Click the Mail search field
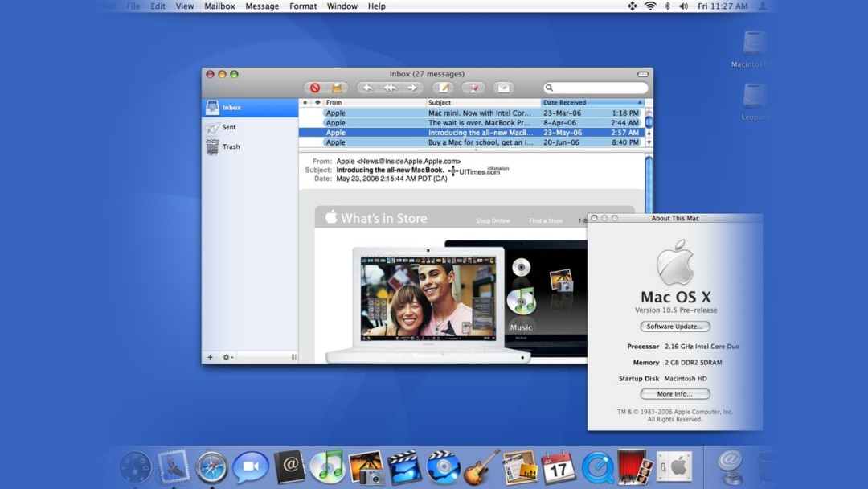The image size is (868, 489). pos(599,88)
